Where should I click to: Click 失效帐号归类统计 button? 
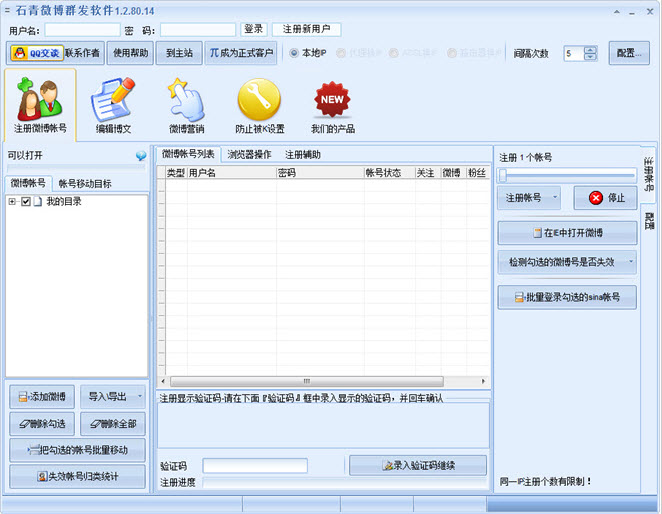[x=77, y=476]
